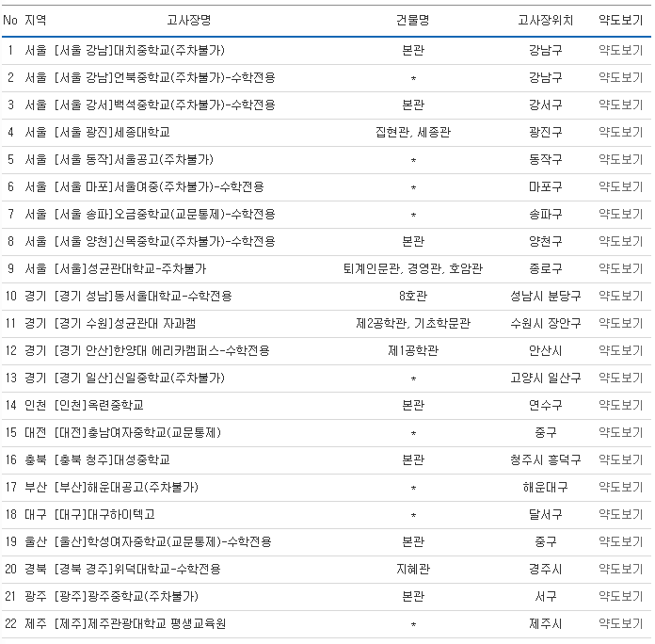The height and width of the screenshot is (644, 655).
Task: Select [대전]충남여자중학교(교문통제) venue name
Action: coord(137,432)
